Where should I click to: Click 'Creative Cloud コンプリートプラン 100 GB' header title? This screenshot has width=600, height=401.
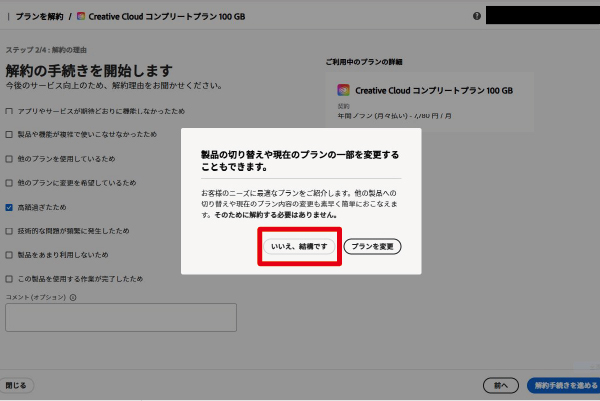[167, 16]
